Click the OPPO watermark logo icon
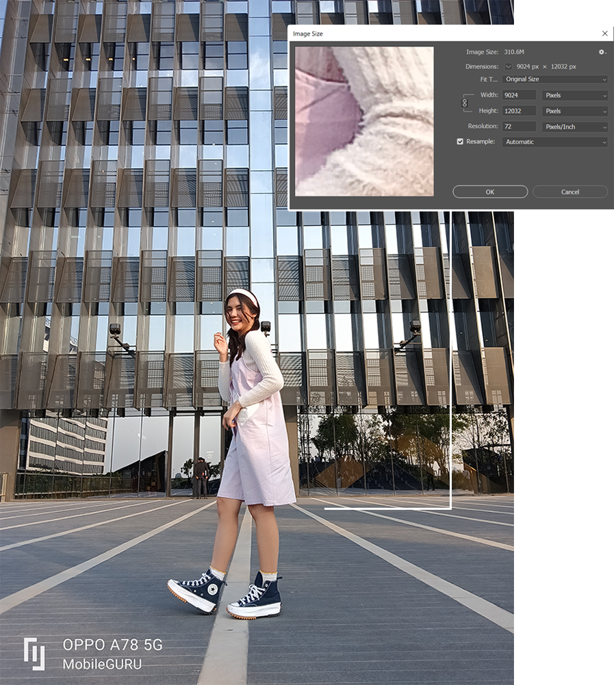The height and width of the screenshot is (685, 616). (34, 653)
